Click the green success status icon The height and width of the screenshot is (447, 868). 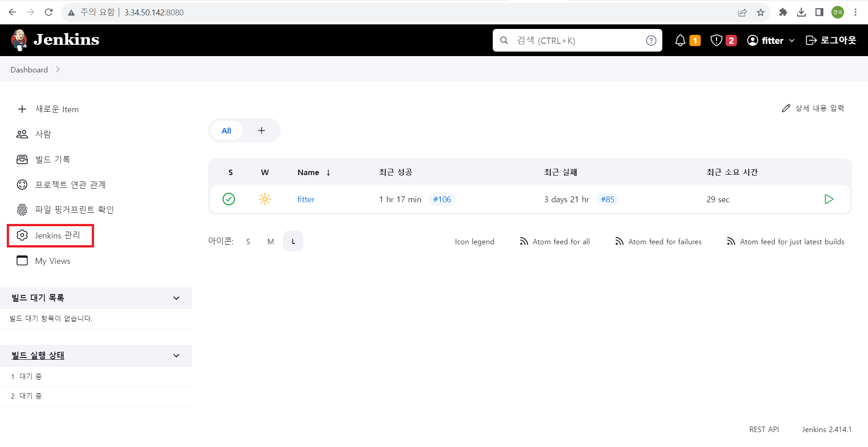(x=229, y=199)
